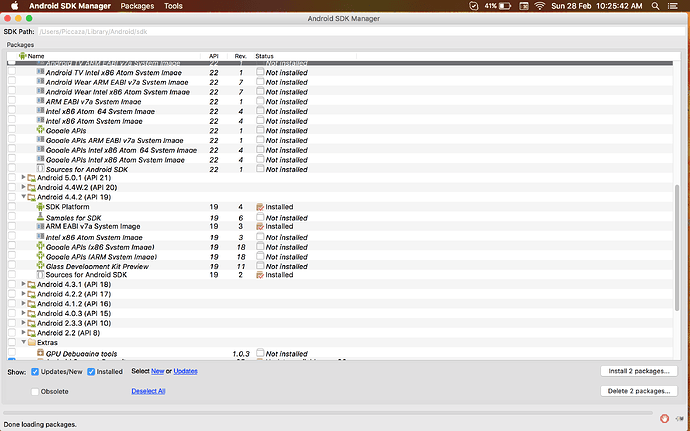Click Delete 2 packages button
The height and width of the screenshot is (431, 690).
639,391
